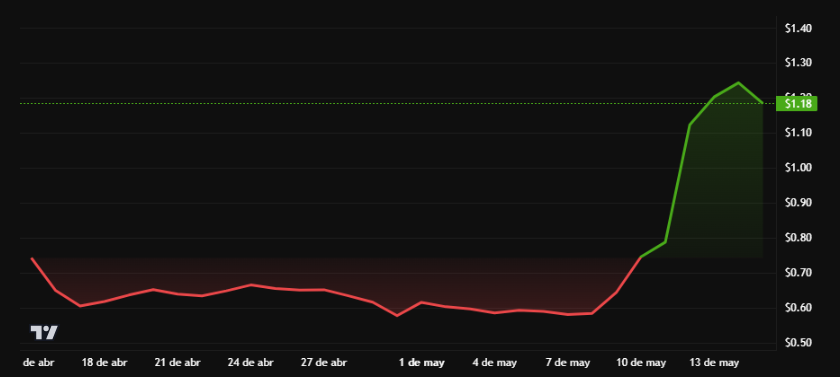
Task: Click the '21 de abr' date label
Action: 177,363
